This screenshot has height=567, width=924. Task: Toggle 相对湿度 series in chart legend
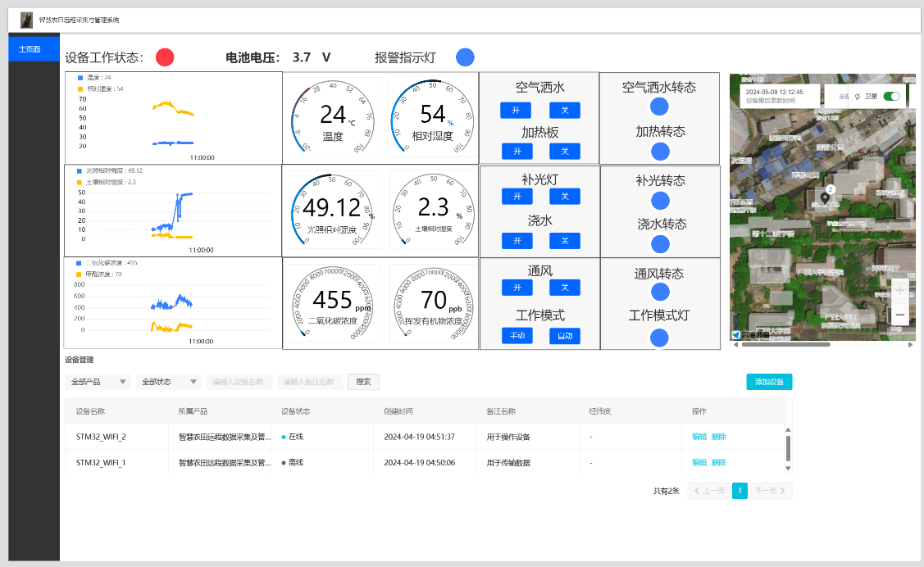(x=100, y=89)
